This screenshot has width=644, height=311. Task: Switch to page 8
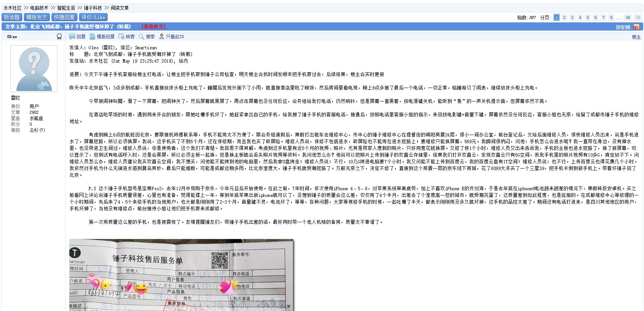pos(611,18)
